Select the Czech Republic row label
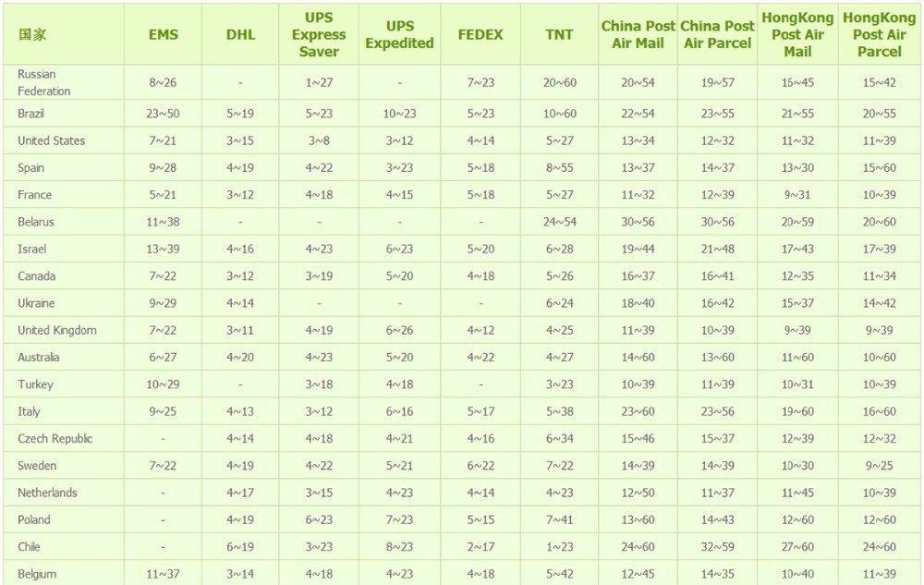This screenshot has width=924, height=585. coord(55,438)
